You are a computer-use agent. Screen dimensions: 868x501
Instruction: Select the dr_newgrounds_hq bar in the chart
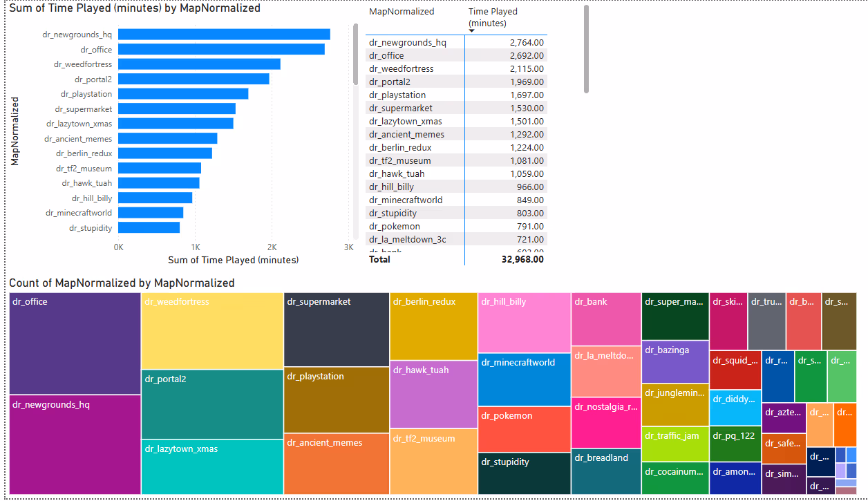click(225, 35)
